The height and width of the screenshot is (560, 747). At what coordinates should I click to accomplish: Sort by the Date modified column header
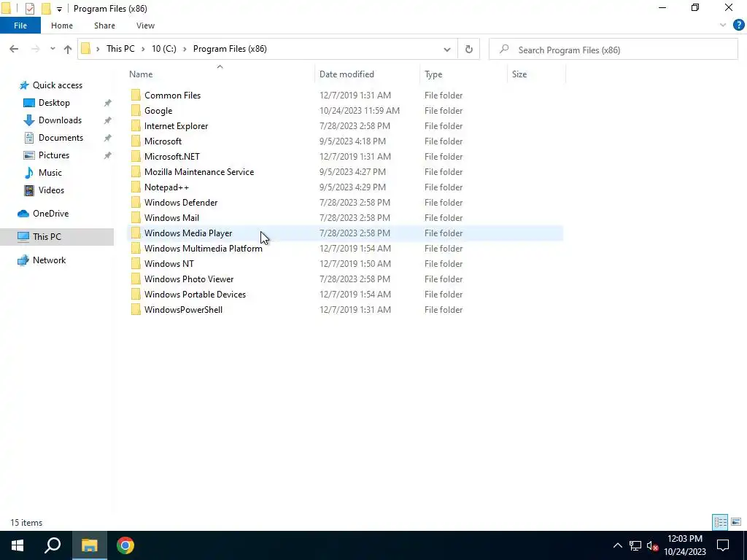(x=347, y=74)
